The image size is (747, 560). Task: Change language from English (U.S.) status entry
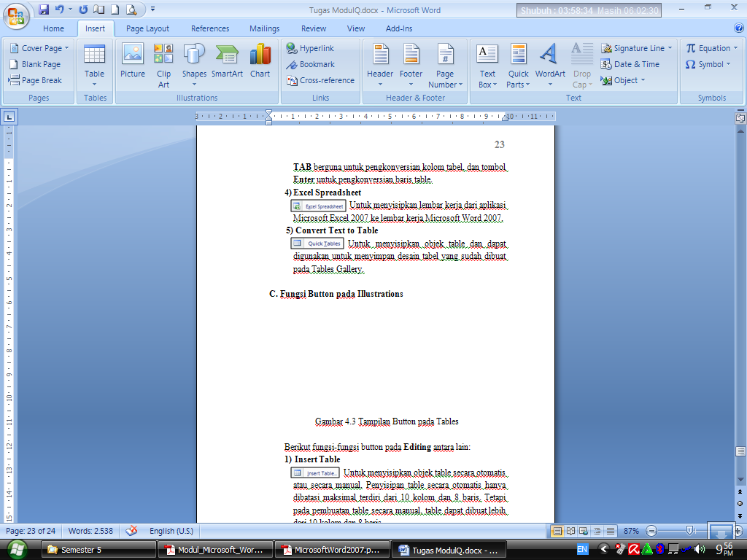pos(171,531)
